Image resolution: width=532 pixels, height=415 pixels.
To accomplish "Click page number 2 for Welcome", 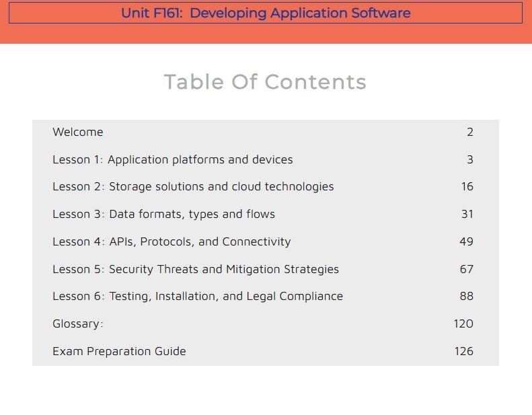I will point(470,132).
